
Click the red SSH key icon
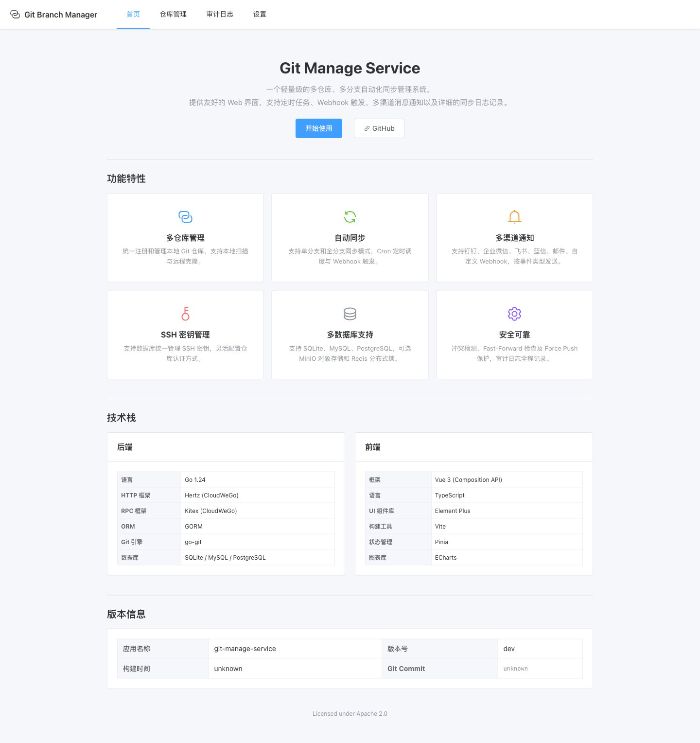click(x=185, y=314)
